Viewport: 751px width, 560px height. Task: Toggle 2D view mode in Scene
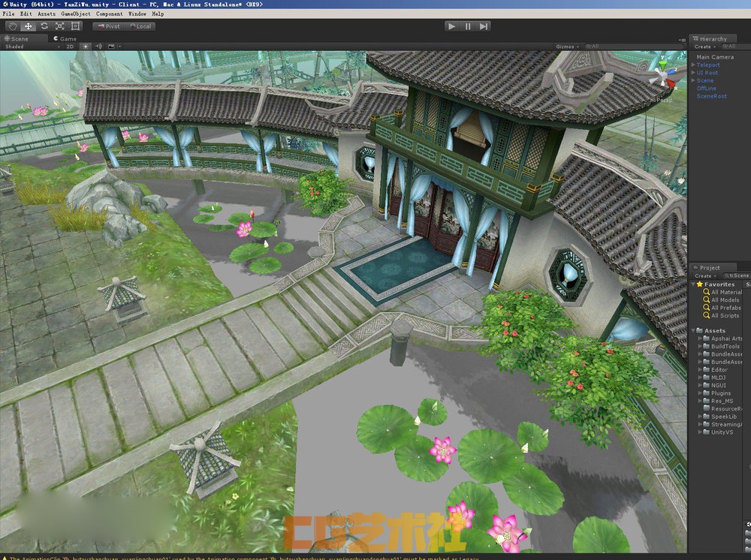[70, 47]
